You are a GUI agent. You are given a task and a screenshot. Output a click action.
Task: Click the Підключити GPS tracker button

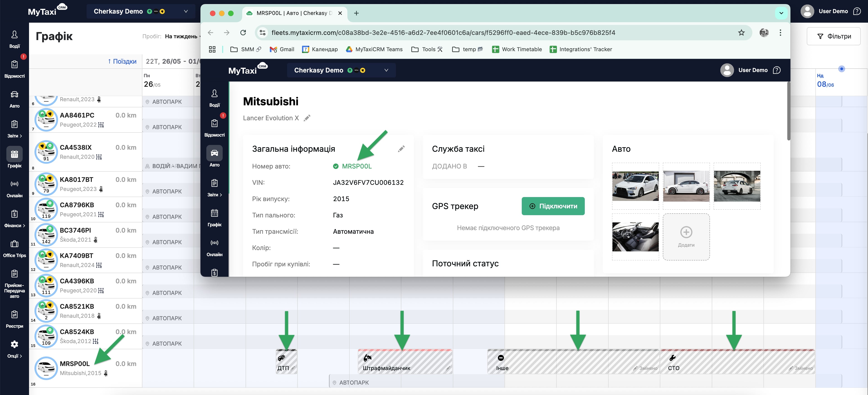(553, 206)
